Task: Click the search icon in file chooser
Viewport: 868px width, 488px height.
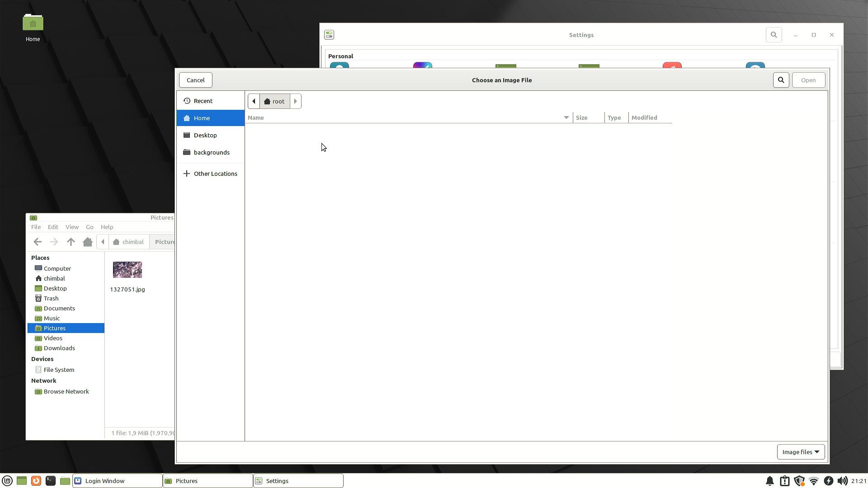Action: [781, 80]
